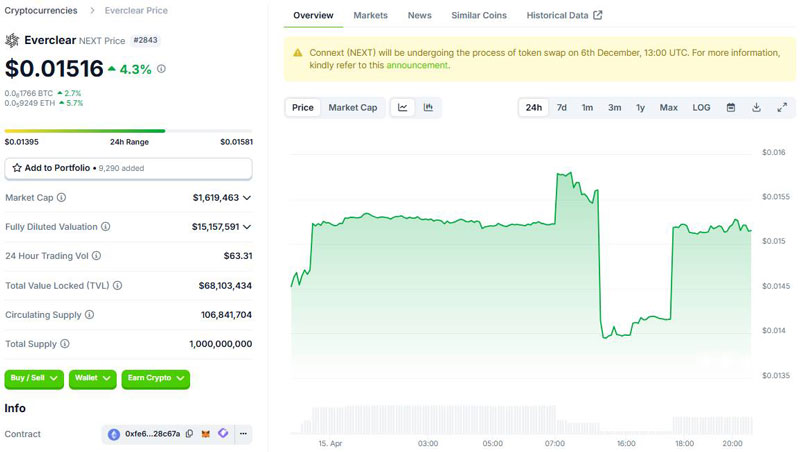This screenshot has width=800, height=452.
Task: Click Add to Portfolio button
Action: tap(128, 168)
